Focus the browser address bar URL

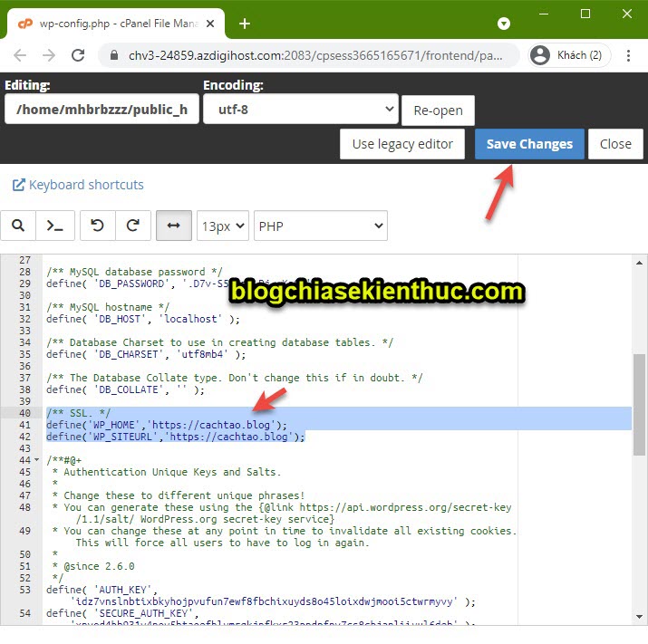point(315,55)
